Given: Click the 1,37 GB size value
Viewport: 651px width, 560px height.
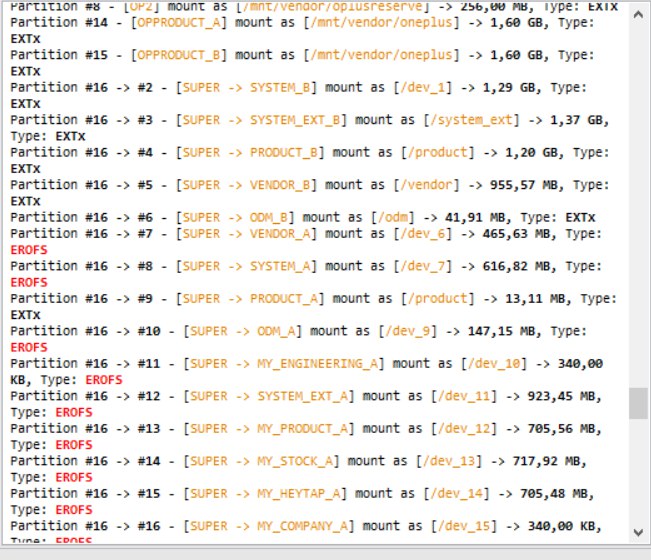Looking at the screenshot, I should click(577, 120).
